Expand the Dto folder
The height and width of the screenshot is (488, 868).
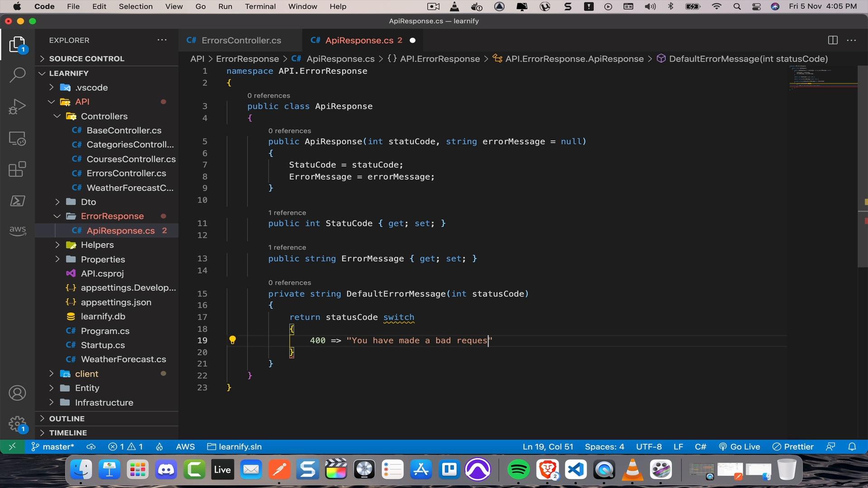(x=107, y=202)
